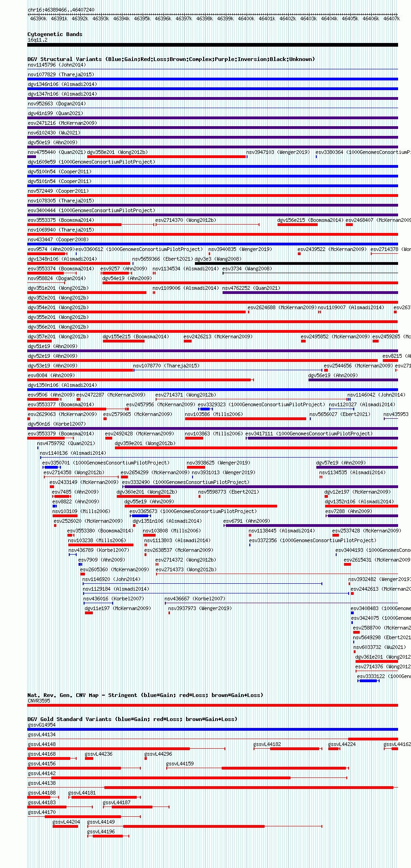Select nsv103586 (Mills2006) label

click(x=214, y=414)
